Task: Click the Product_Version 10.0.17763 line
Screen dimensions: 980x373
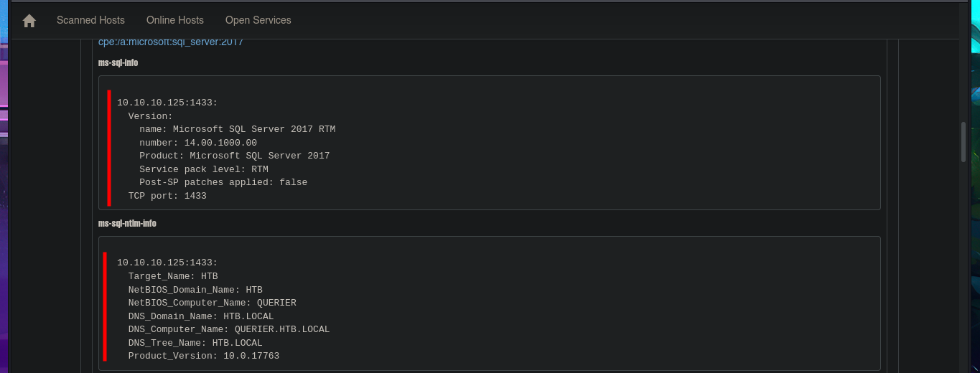Action: point(204,356)
